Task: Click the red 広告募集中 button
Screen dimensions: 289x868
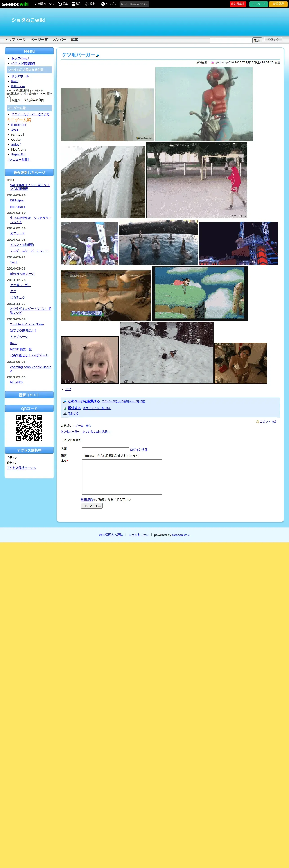Action: (x=238, y=4)
